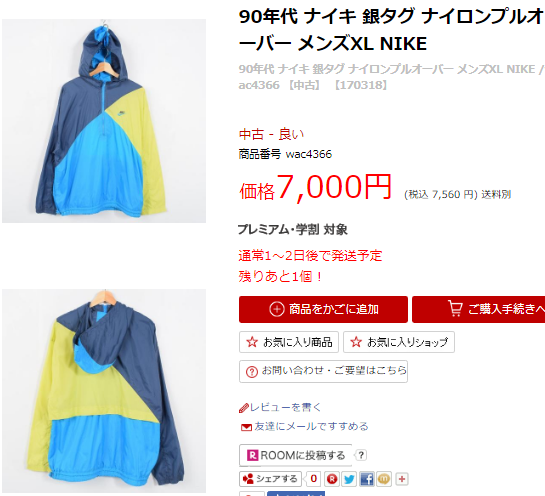The image size is (545, 496).
Task: Click 友達にメールですすめる link
Action: (x=311, y=426)
